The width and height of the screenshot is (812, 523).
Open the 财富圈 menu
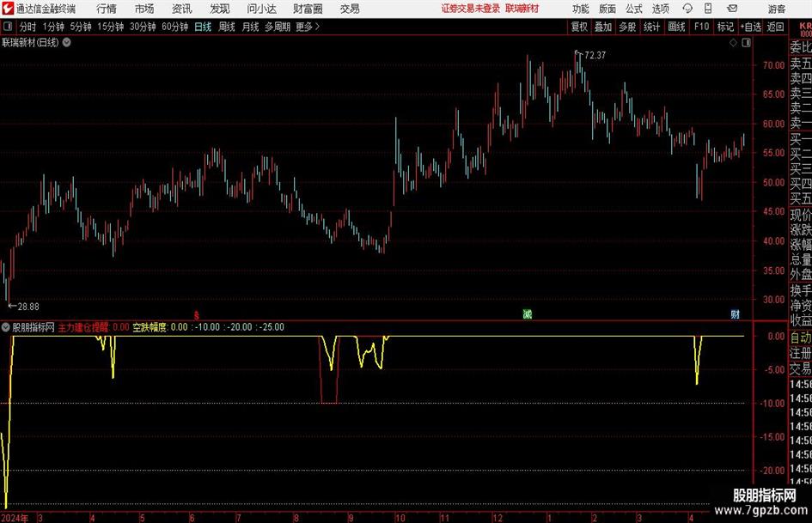click(308, 9)
